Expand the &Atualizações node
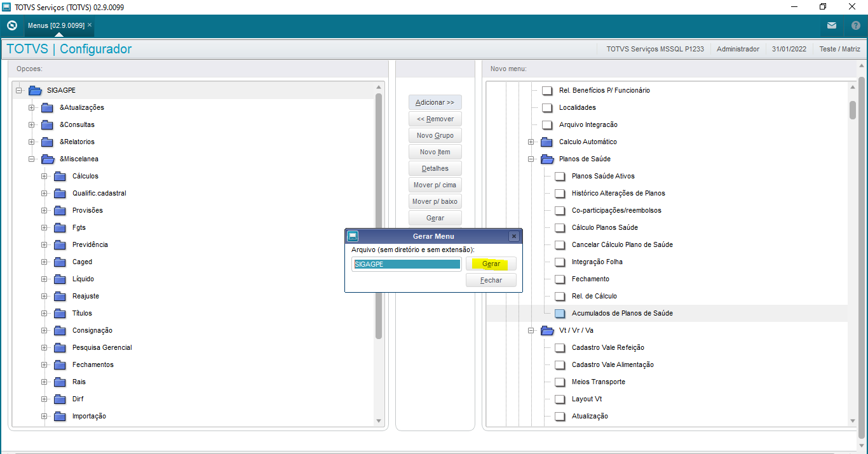Viewport: 868px width, 454px height. click(32, 107)
